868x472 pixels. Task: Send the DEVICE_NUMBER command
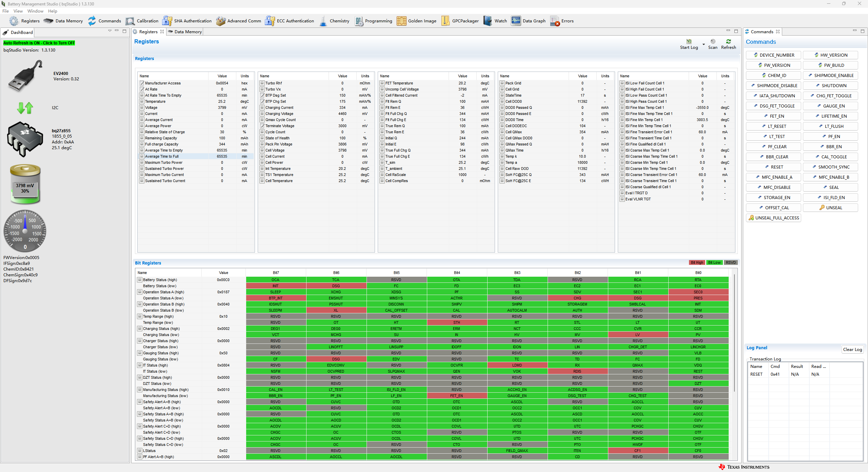click(x=773, y=55)
